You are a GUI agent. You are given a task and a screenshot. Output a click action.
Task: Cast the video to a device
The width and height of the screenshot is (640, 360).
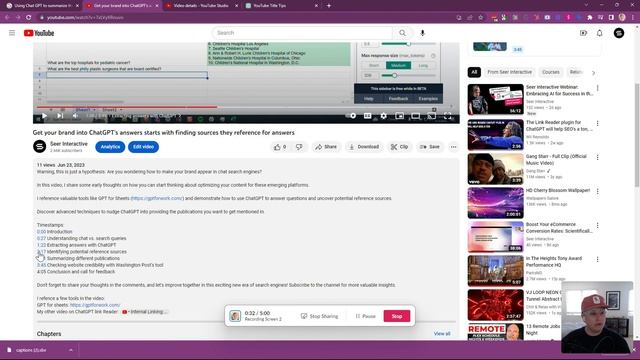(431, 116)
